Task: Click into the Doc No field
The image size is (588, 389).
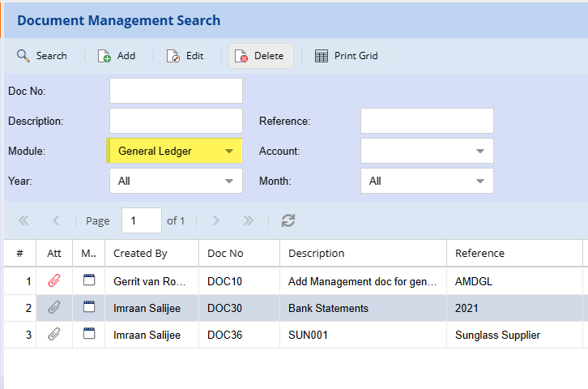Action: pyautogui.click(x=176, y=91)
